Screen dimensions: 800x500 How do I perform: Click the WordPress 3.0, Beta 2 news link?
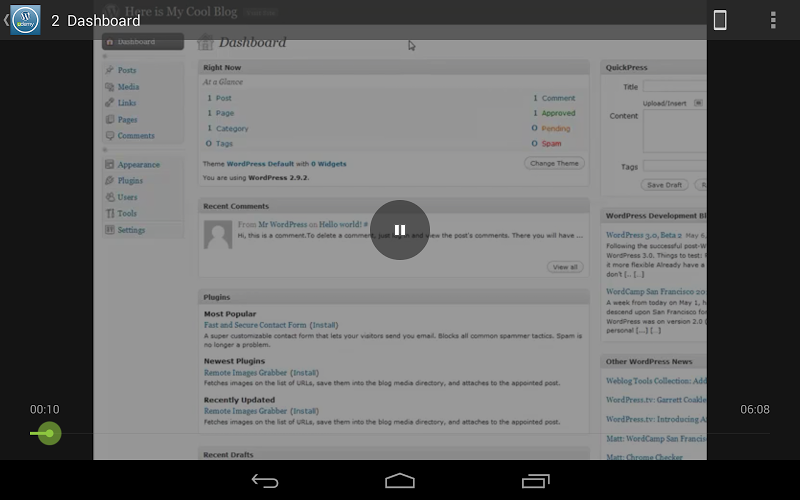(644, 235)
